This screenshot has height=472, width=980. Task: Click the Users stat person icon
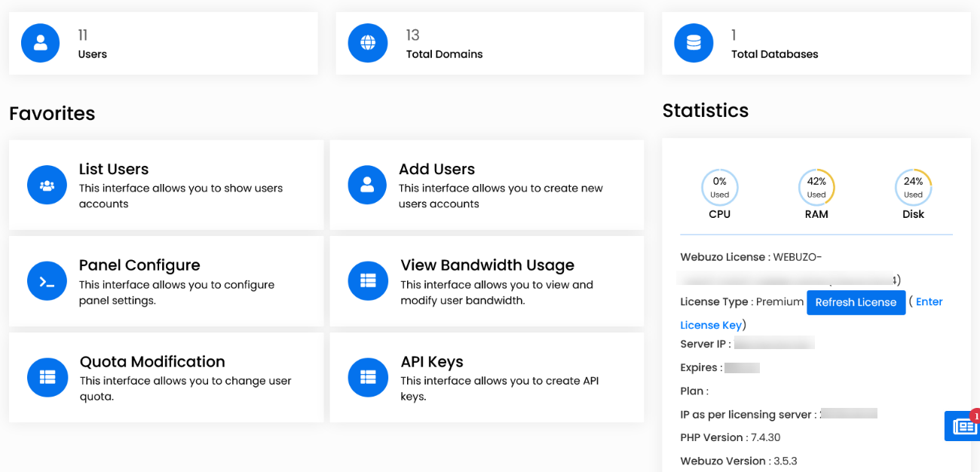(41, 43)
